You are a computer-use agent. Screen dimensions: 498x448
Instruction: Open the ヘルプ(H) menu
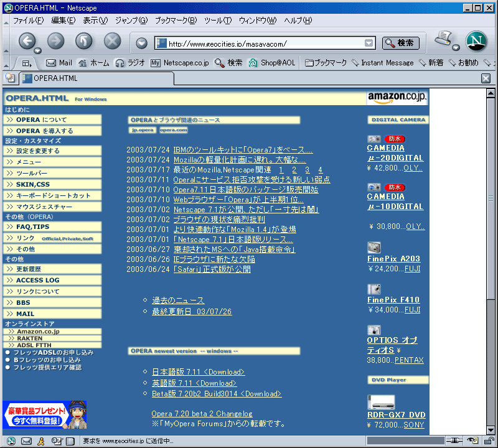pyautogui.click(x=298, y=21)
